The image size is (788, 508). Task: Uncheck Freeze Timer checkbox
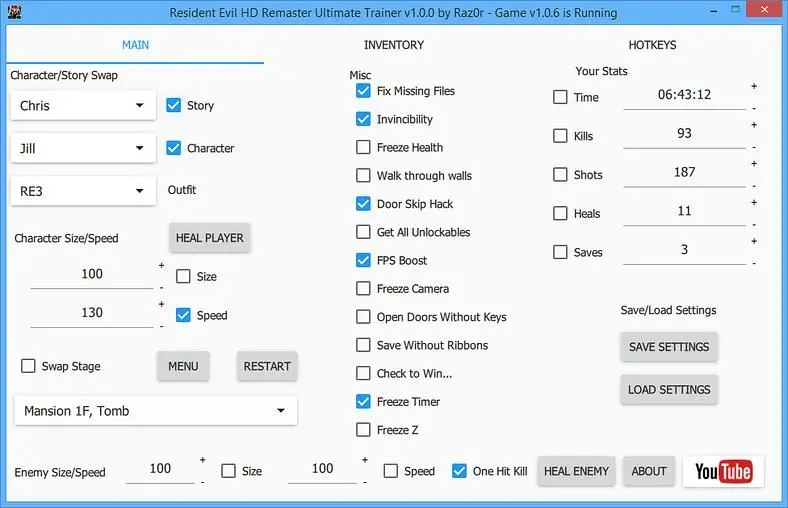[x=363, y=401]
